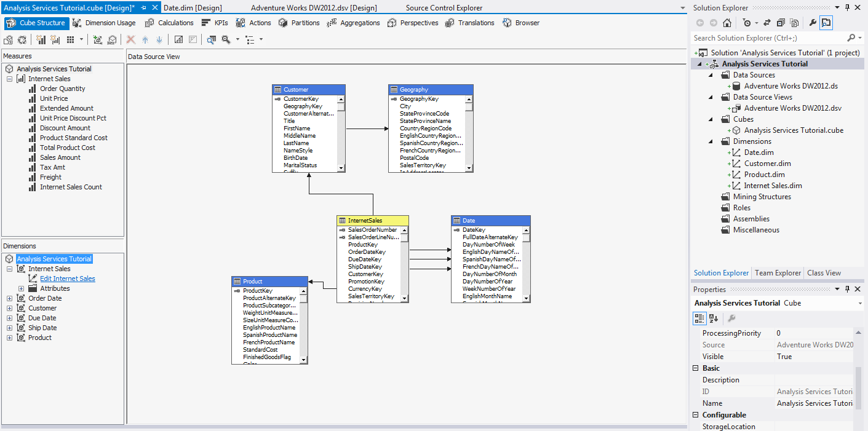Click the red Delete toolbar icon
868x431 pixels.
[131, 39]
